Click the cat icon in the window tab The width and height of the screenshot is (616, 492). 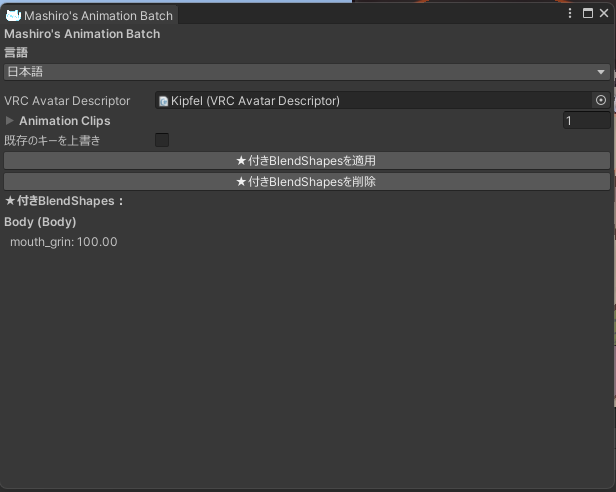click(x=13, y=15)
